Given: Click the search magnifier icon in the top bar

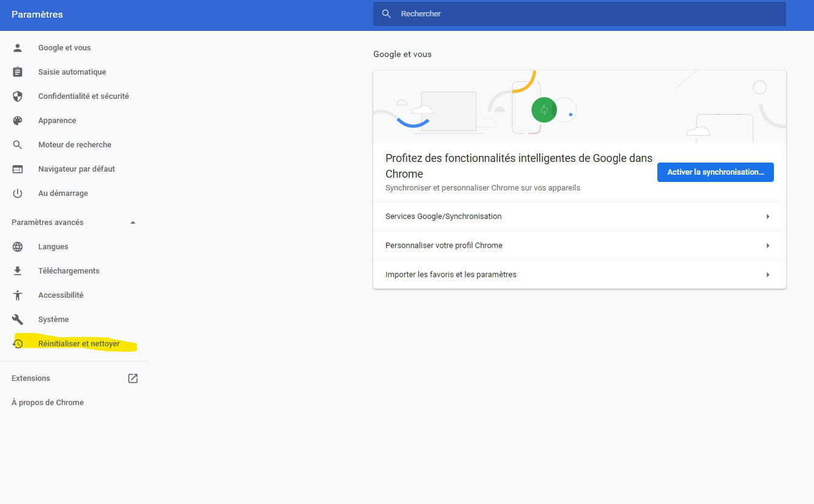Looking at the screenshot, I should pyautogui.click(x=387, y=14).
